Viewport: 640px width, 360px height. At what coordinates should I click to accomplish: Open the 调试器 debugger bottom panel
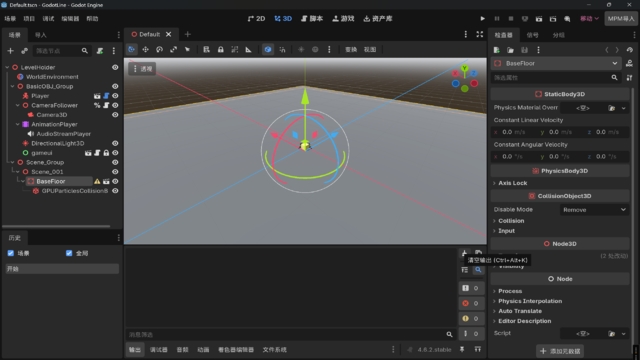click(159, 350)
